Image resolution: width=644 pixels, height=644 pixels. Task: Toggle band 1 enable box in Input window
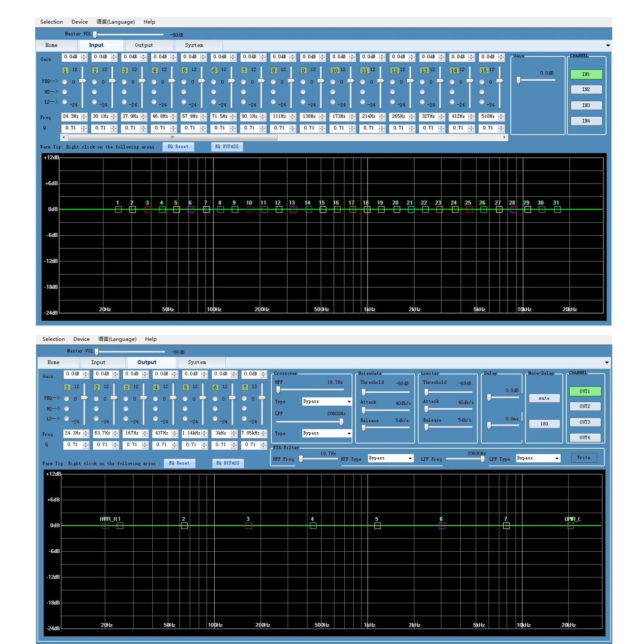[x=65, y=70]
